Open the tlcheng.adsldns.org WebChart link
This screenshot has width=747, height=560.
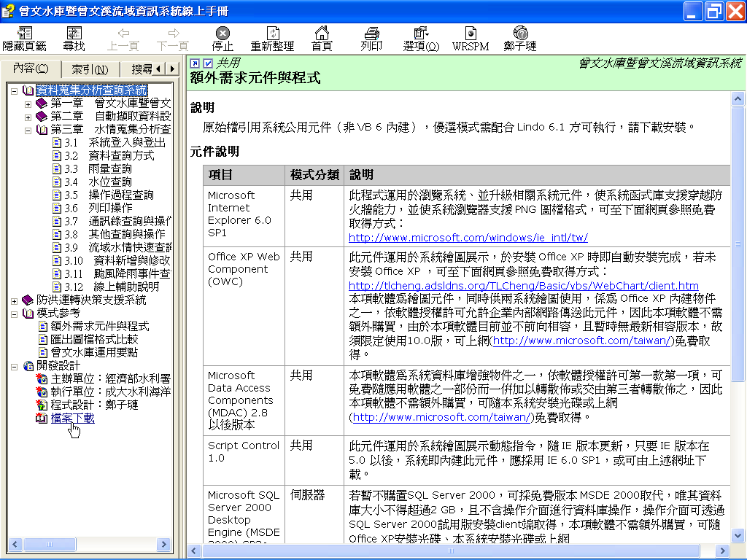pos(524,286)
